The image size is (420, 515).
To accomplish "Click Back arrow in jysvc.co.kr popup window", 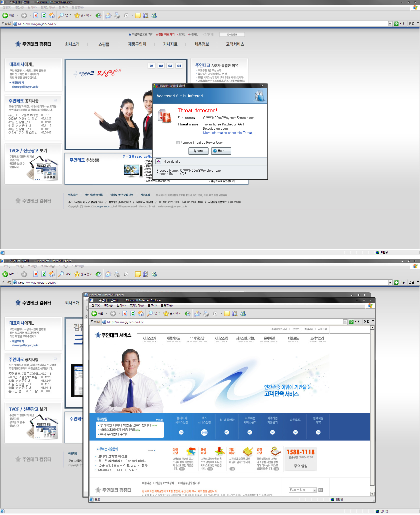I will 94,314.
